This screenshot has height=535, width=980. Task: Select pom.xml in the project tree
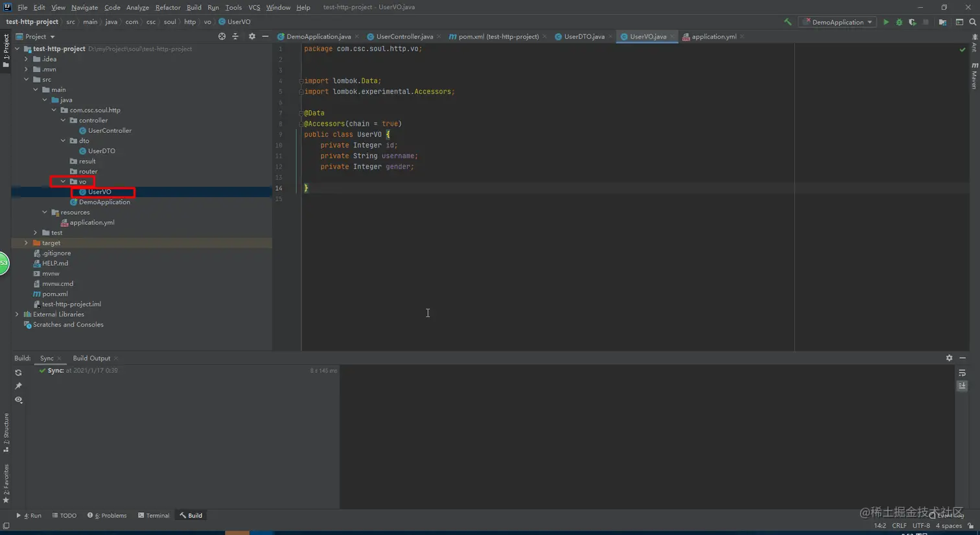[54, 294]
